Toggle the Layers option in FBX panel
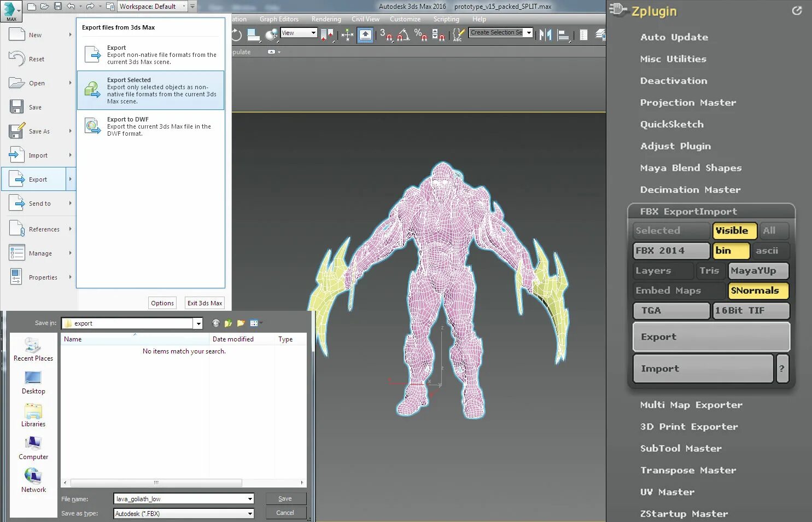Image resolution: width=812 pixels, height=522 pixels. click(x=663, y=270)
